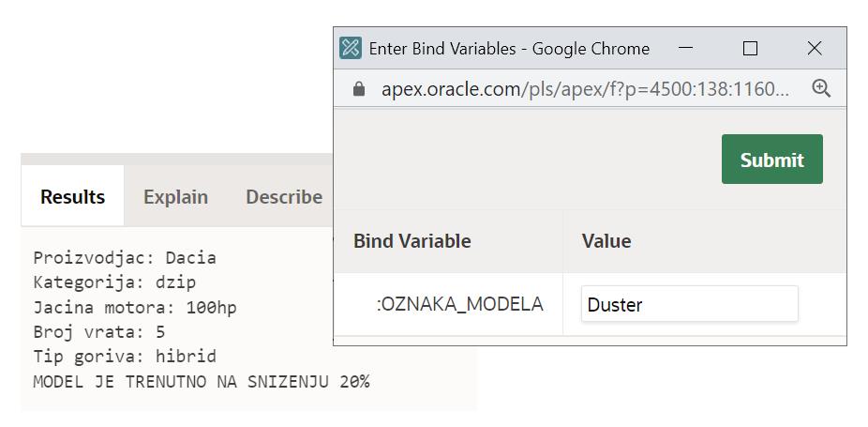The width and height of the screenshot is (868, 427).
Task: Click the Proizvodjac: Dacia output line
Action: [125, 257]
